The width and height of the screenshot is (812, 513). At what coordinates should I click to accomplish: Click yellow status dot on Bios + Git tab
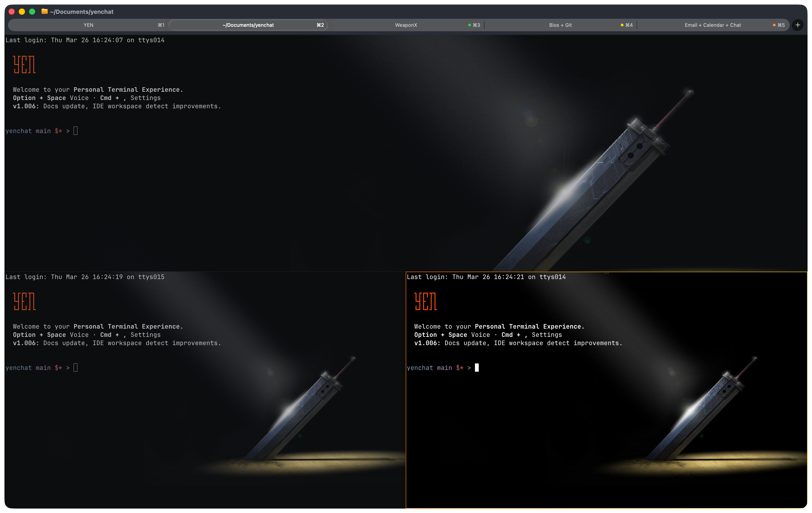pos(622,25)
